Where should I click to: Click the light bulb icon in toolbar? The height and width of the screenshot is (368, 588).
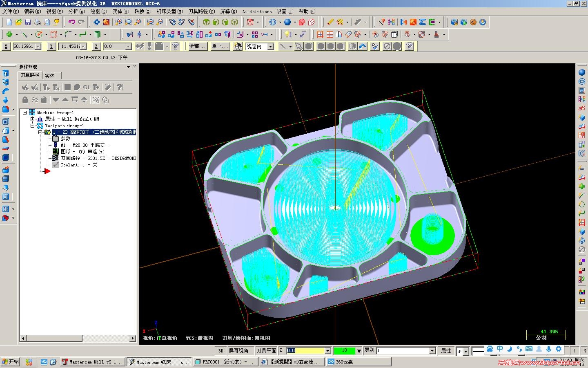(x=288, y=34)
